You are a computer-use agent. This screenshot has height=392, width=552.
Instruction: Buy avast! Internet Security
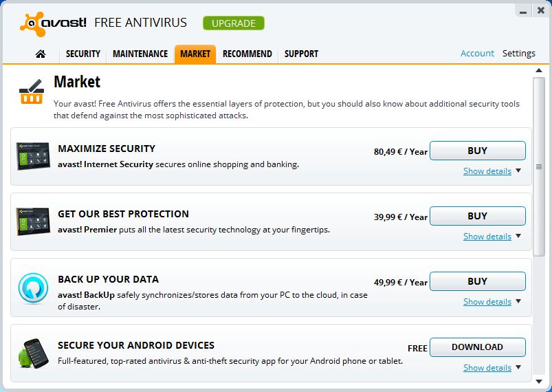click(477, 151)
